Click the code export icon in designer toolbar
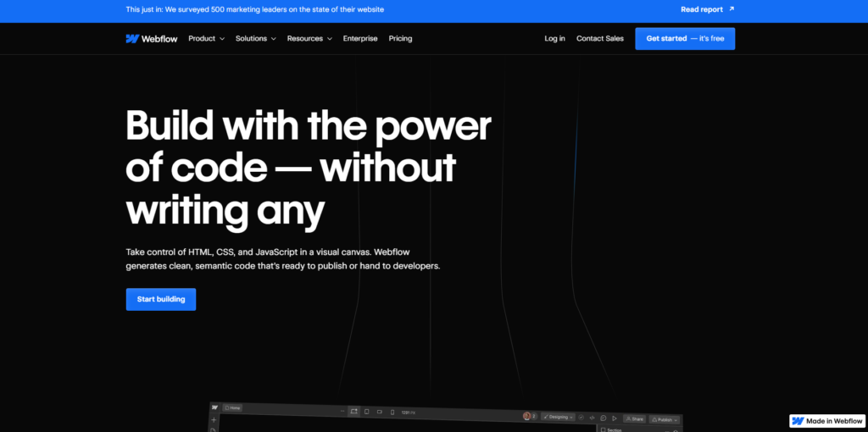The image size is (868, 432). point(592,418)
